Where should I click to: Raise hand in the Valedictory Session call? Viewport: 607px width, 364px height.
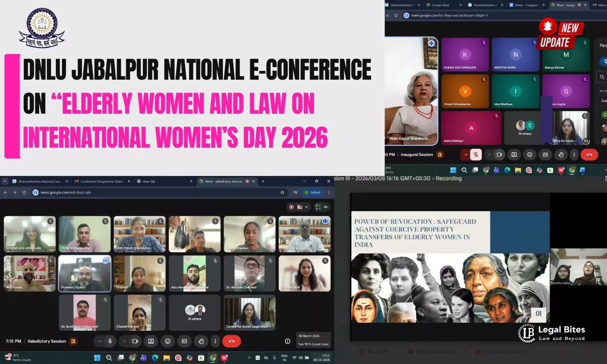201,341
